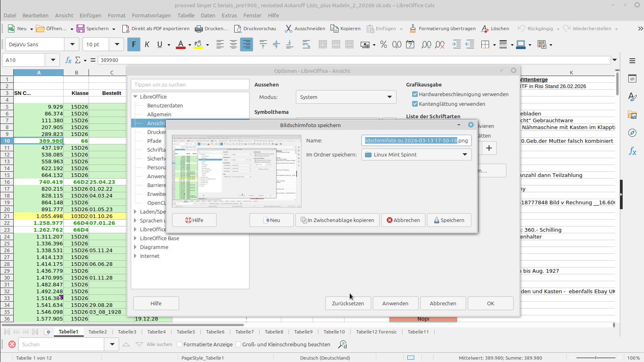Screen dimensions: 644x362
Task: Click the Find and Replace icon
Action: point(342,344)
